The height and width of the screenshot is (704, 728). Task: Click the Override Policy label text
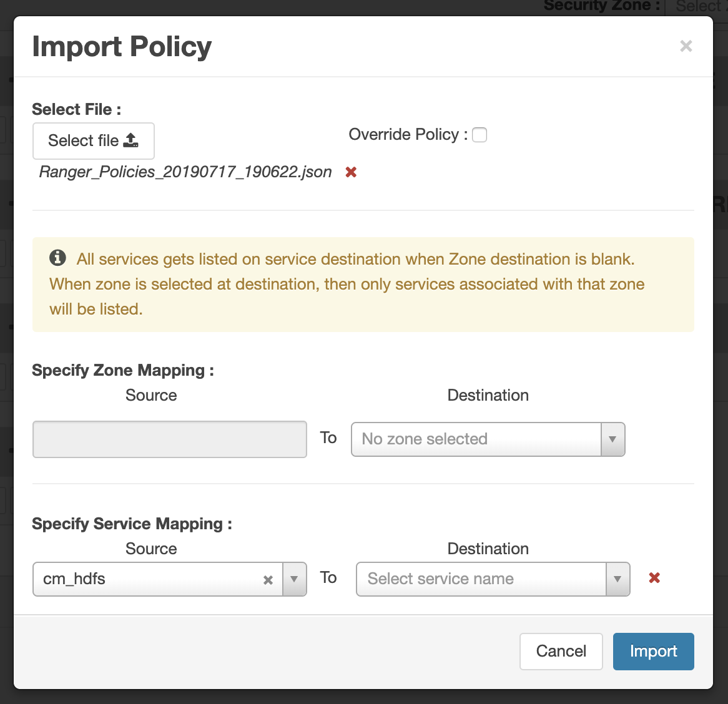coord(407,135)
